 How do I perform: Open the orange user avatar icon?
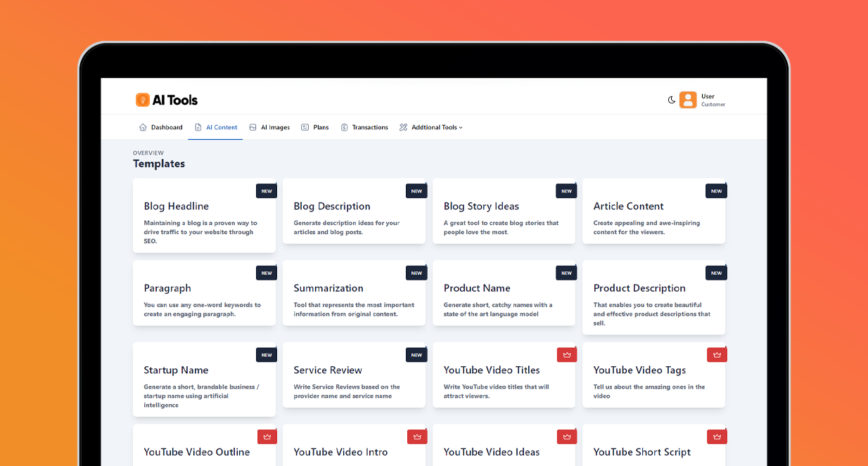(x=688, y=100)
